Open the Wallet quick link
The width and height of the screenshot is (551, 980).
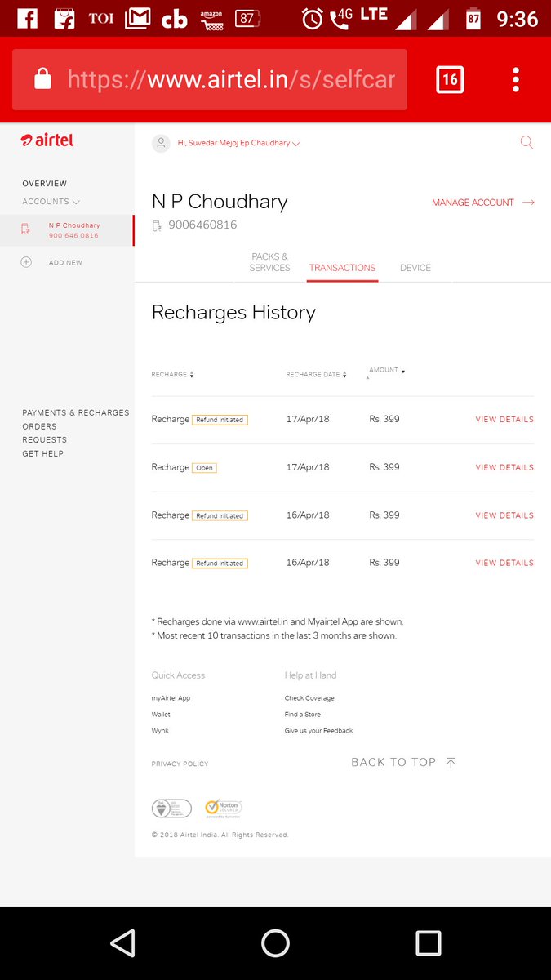click(161, 715)
